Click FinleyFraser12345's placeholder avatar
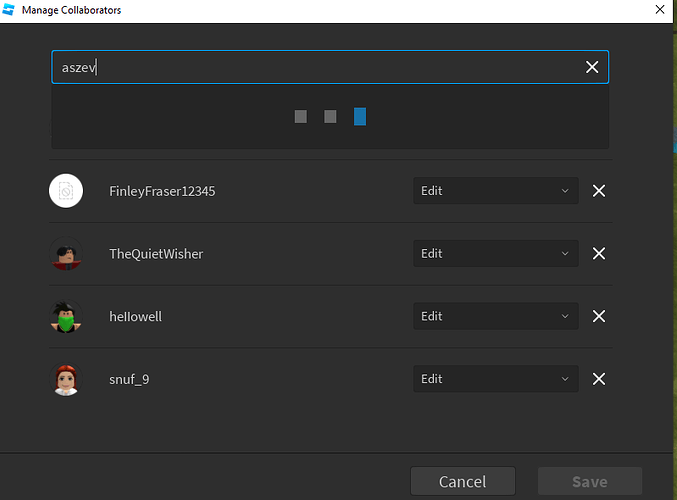 [x=66, y=191]
